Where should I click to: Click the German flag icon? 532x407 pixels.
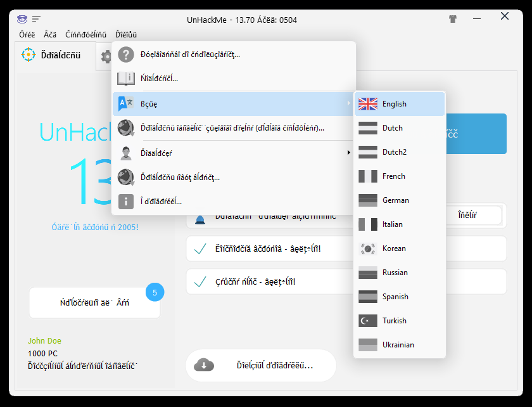(x=368, y=200)
